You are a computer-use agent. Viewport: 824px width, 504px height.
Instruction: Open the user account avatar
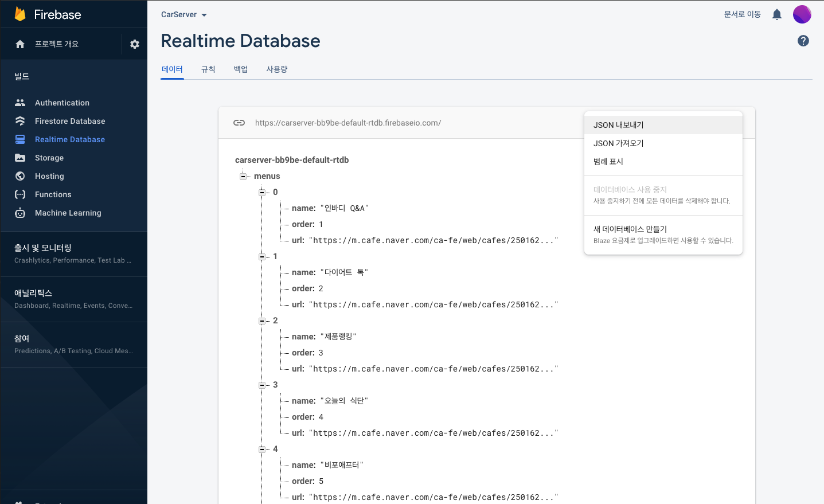pos(802,14)
